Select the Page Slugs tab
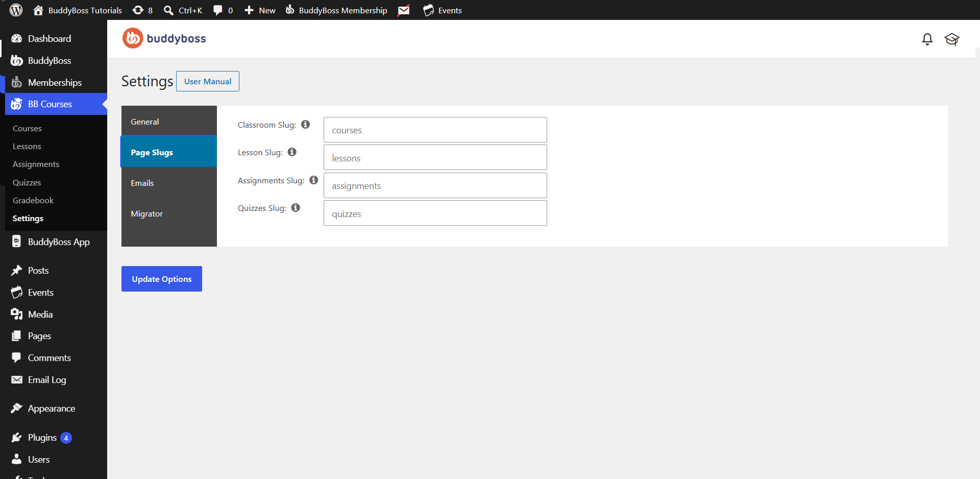 (x=169, y=152)
